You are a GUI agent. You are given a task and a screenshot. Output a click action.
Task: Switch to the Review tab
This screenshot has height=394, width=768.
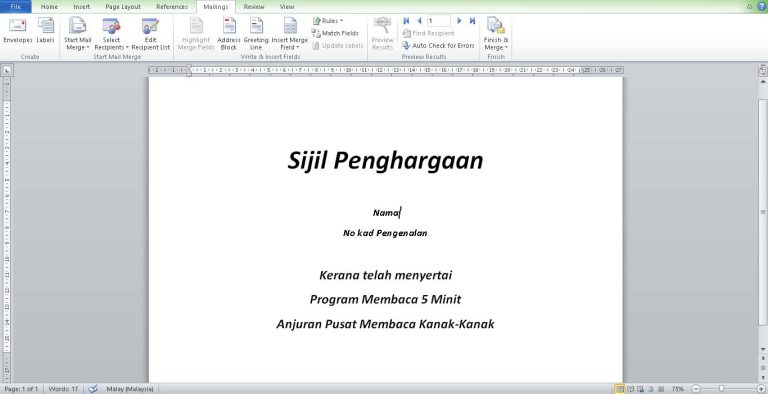(x=254, y=7)
